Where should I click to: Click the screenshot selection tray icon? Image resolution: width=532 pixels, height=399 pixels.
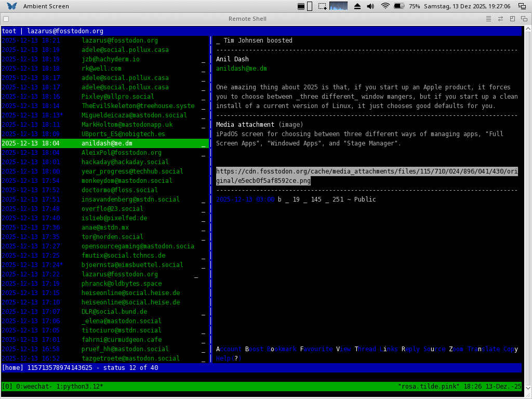click(x=323, y=6)
